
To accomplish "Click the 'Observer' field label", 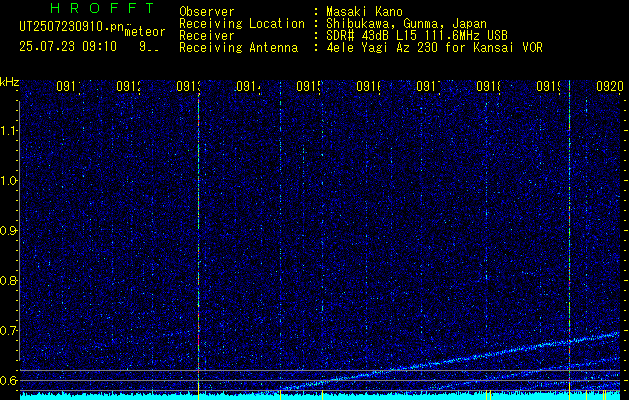I will [207, 11].
